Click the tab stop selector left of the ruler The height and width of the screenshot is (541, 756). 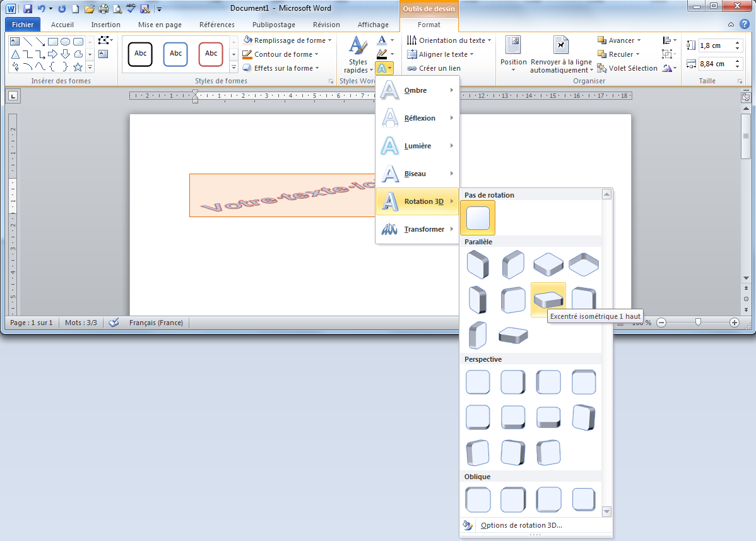(13, 96)
